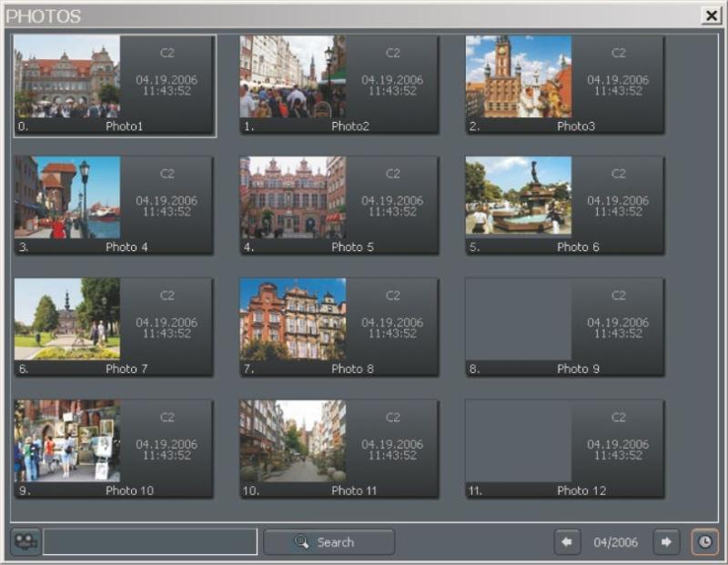Viewport: 728px width, 565px height.
Task: Select Photo 6 fountain thumbnail
Action: coord(519,197)
